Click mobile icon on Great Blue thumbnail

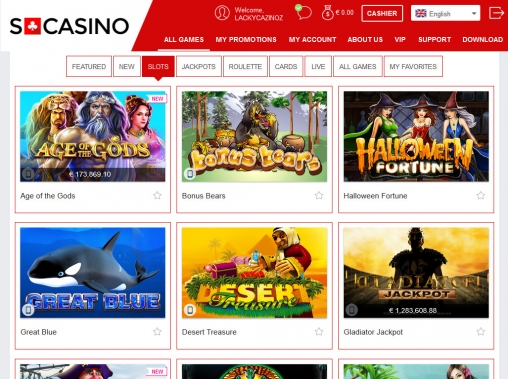coord(28,310)
